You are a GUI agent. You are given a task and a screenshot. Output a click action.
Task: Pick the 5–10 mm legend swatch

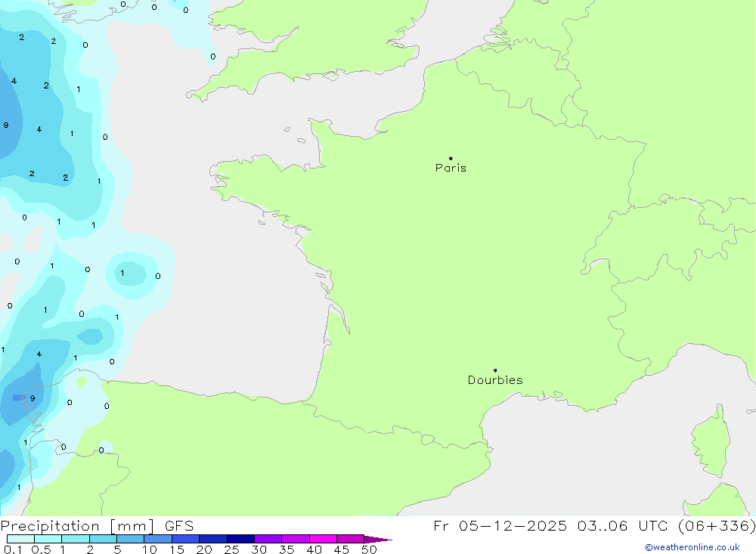[x=130, y=539]
